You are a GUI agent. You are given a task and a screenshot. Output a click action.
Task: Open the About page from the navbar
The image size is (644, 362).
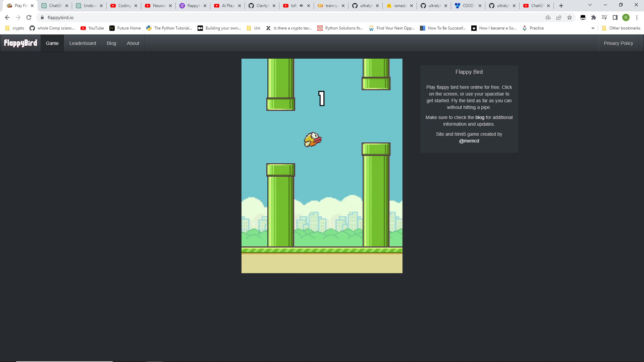click(x=133, y=43)
